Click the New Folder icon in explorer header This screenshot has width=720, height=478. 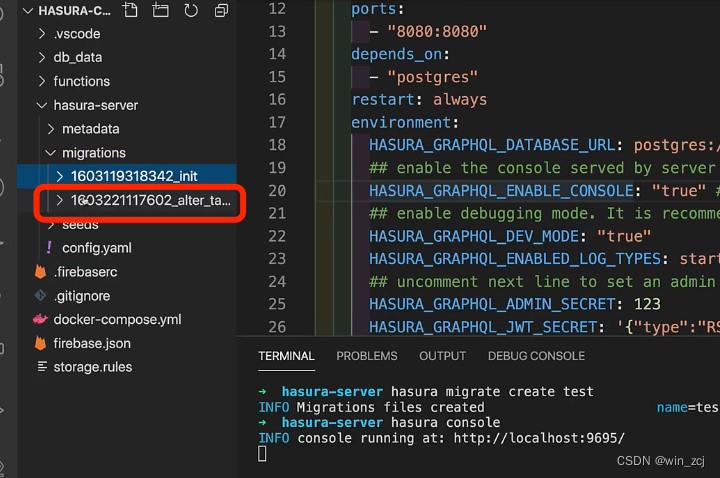click(160, 10)
